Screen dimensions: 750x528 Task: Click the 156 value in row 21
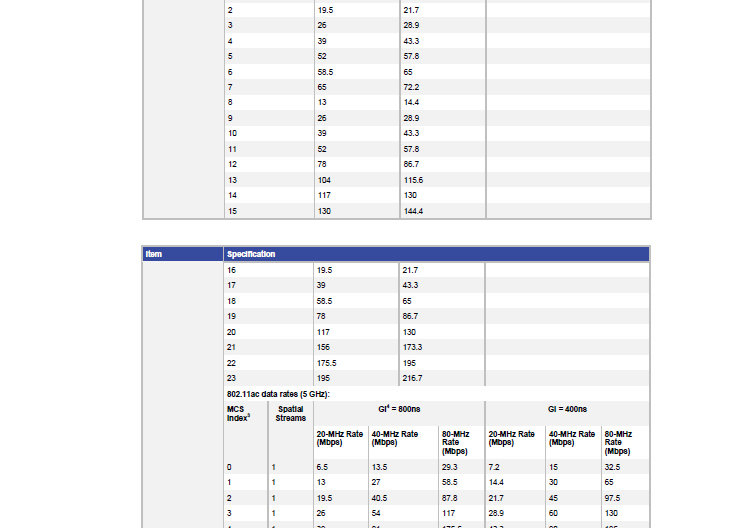click(324, 347)
